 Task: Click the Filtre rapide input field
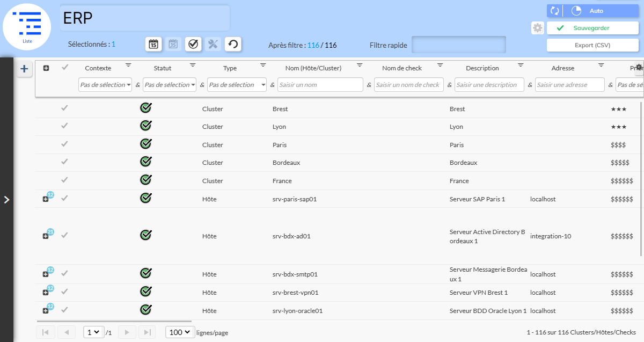coord(458,45)
